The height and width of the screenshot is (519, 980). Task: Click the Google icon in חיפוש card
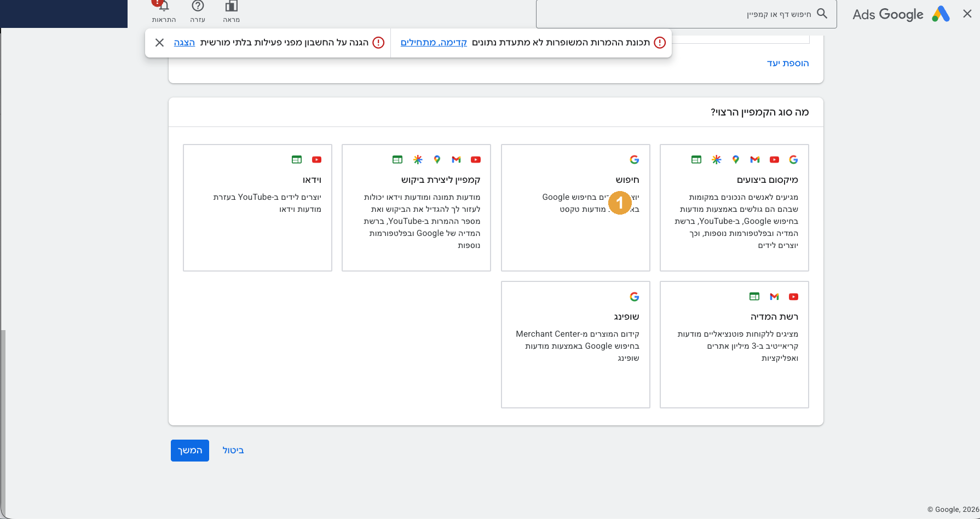(x=635, y=160)
